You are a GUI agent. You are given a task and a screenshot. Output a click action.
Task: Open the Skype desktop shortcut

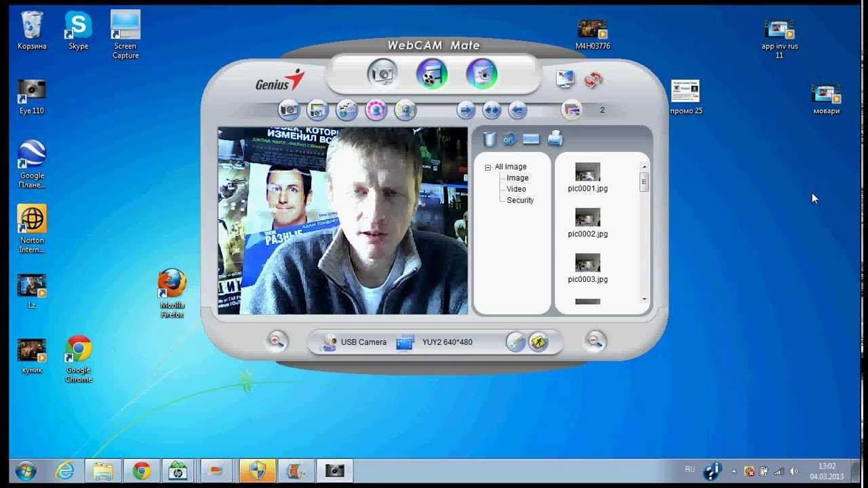click(x=78, y=30)
